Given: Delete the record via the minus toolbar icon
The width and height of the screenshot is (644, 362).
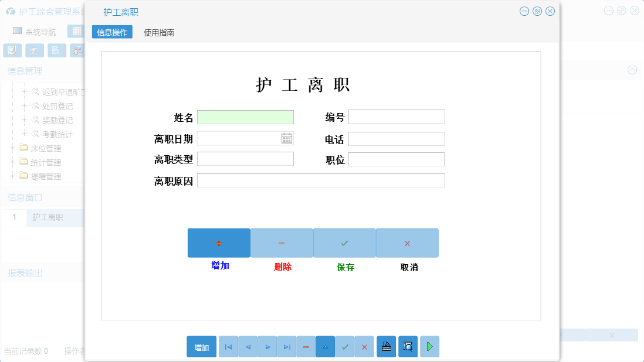Looking at the screenshot, I should (x=306, y=346).
